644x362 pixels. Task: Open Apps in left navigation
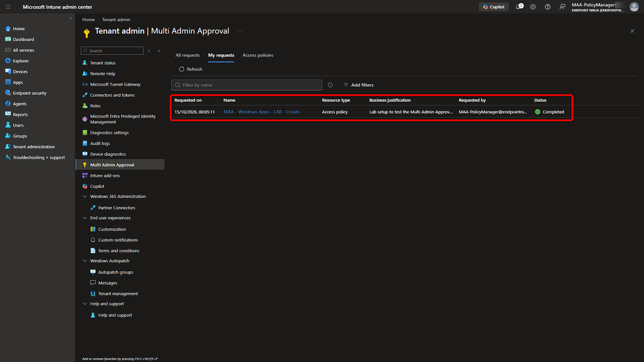coord(18,82)
